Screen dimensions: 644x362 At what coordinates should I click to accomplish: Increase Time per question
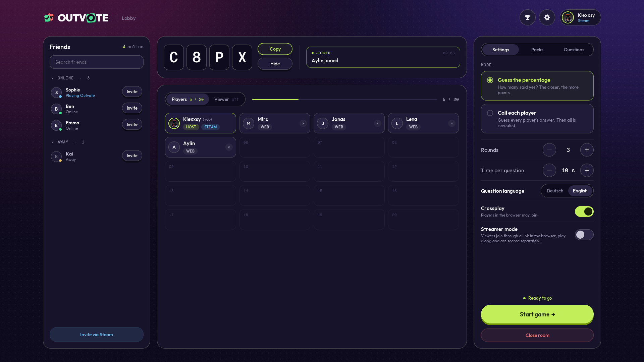coord(587,170)
